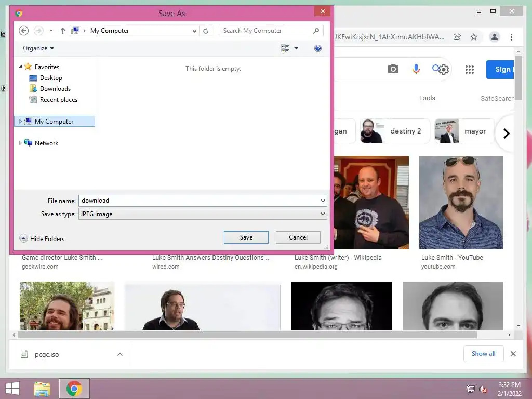Open the Help button in dialog
532x399 pixels.
pos(317,48)
